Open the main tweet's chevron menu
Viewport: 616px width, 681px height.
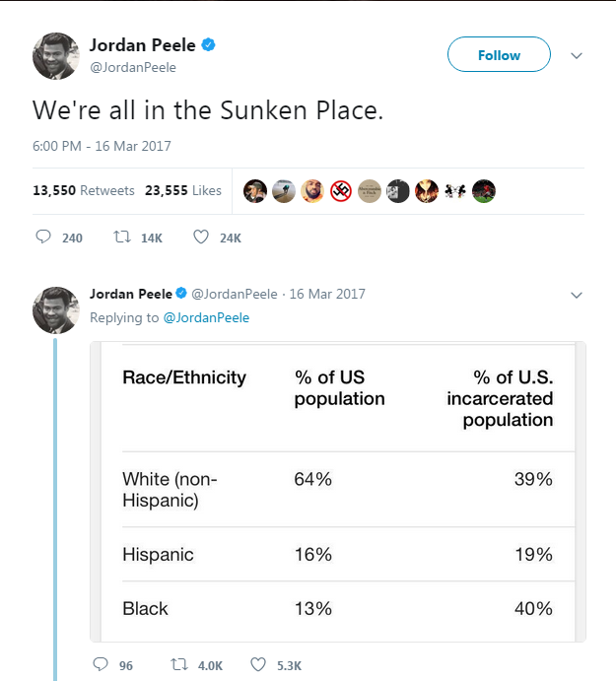coord(578,56)
